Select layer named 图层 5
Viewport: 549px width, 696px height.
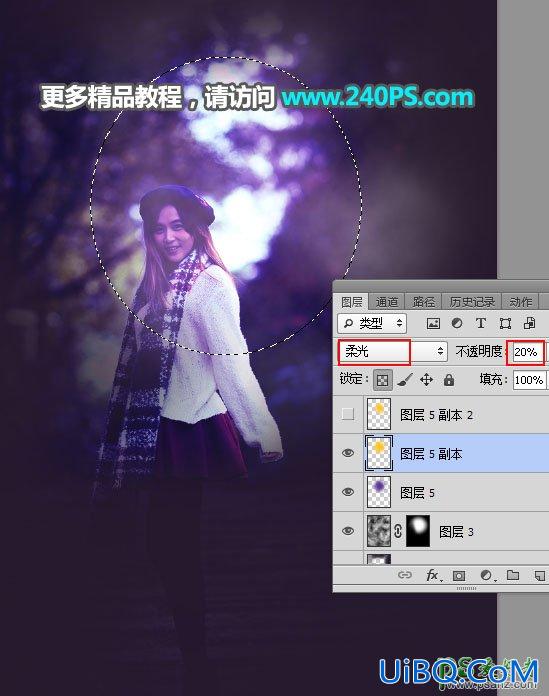coord(417,493)
